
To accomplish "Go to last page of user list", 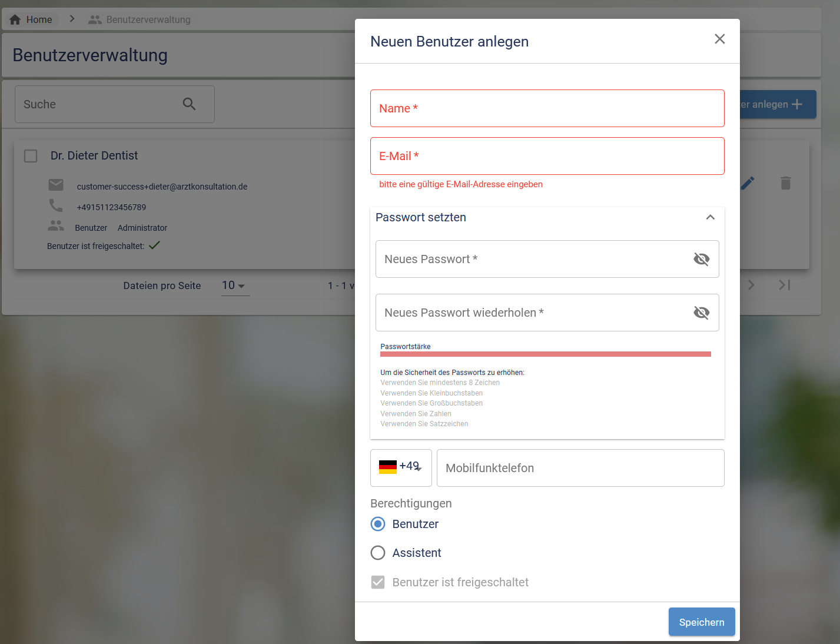I will (785, 285).
